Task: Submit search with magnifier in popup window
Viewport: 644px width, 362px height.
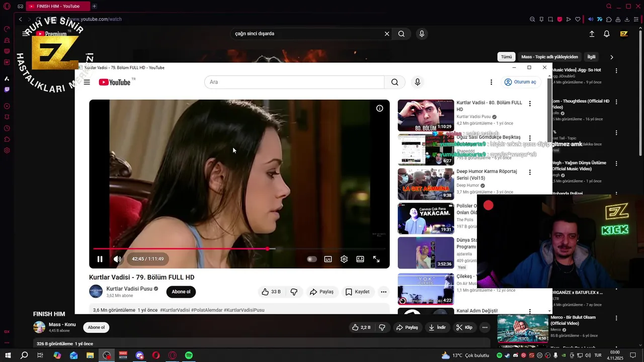Action: click(x=395, y=82)
